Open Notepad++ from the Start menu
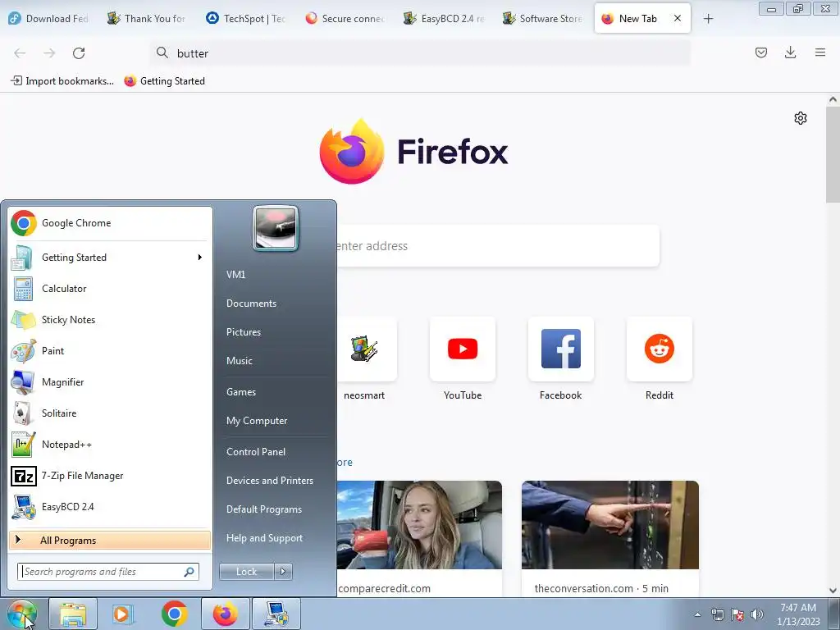Image resolution: width=840 pixels, height=630 pixels. 110,445
